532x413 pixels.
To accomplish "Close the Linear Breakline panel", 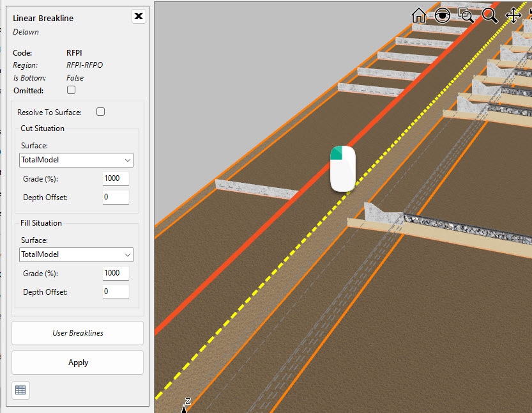I will click(139, 16).
